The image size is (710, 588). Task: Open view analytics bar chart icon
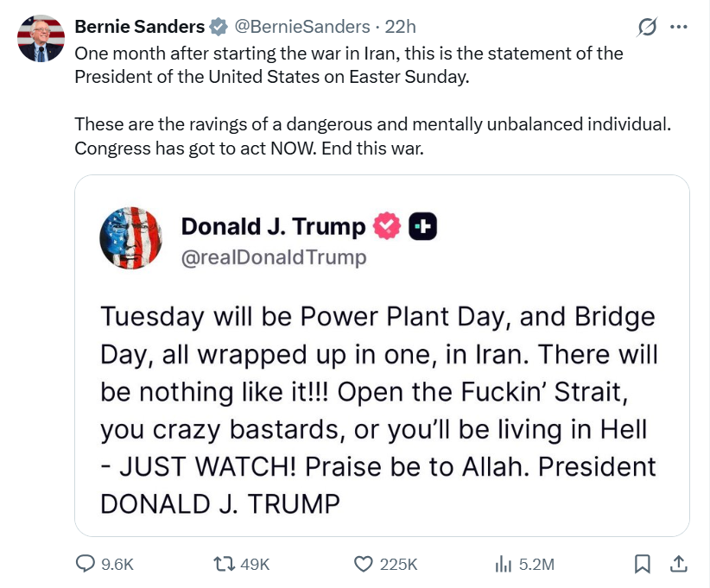click(503, 564)
